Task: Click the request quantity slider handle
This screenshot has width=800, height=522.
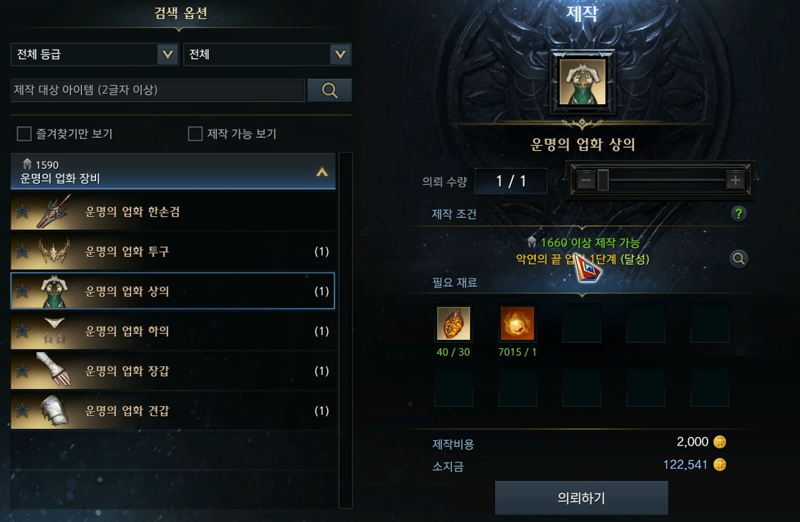Action: tap(603, 180)
